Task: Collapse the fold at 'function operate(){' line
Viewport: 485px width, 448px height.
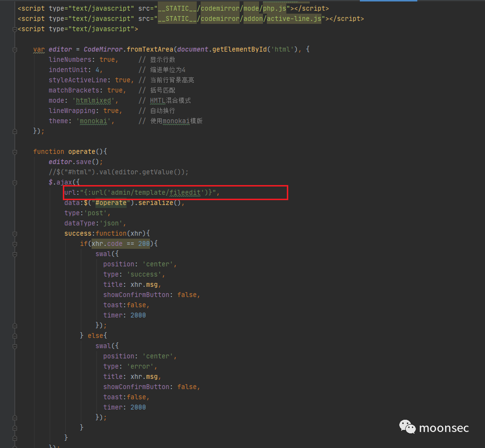Action: click(15, 152)
